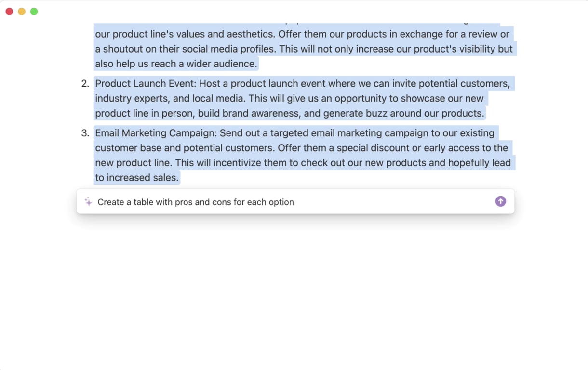Click the text "to increased sales."
Image resolution: width=588 pixels, height=370 pixels.
(136, 178)
